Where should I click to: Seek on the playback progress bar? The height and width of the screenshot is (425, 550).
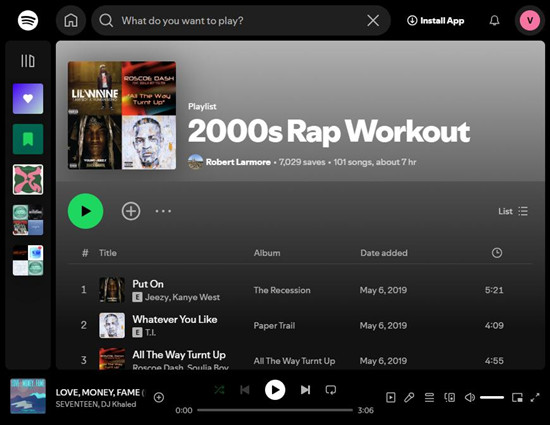point(275,410)
